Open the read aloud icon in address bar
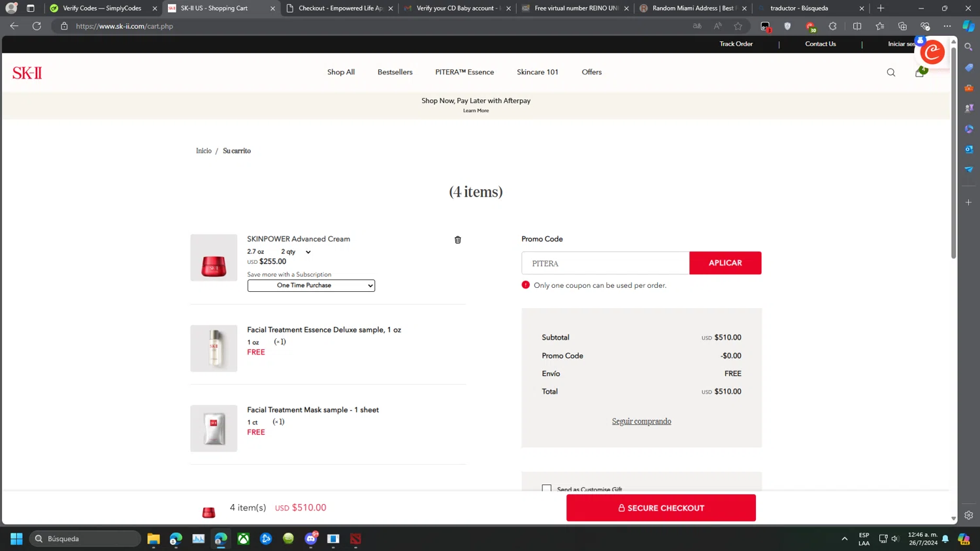 [717, 26]
